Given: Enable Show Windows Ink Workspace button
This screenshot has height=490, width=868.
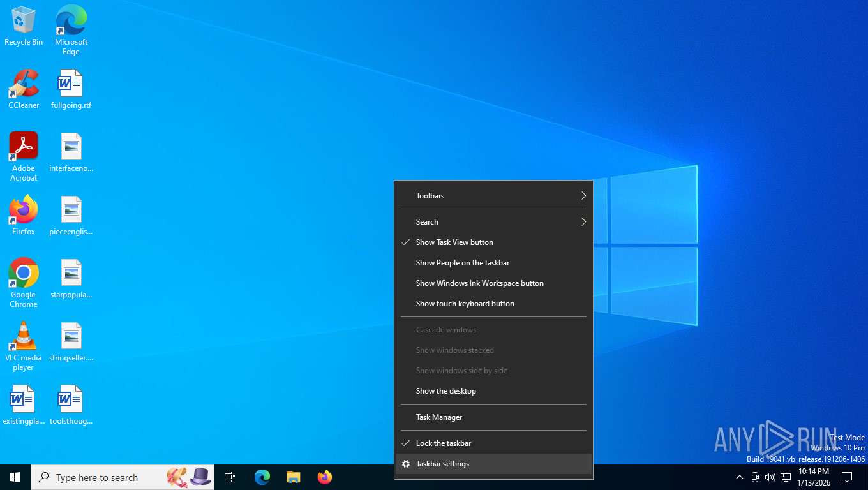Looking at the screenshot, I should coord(493,283).
